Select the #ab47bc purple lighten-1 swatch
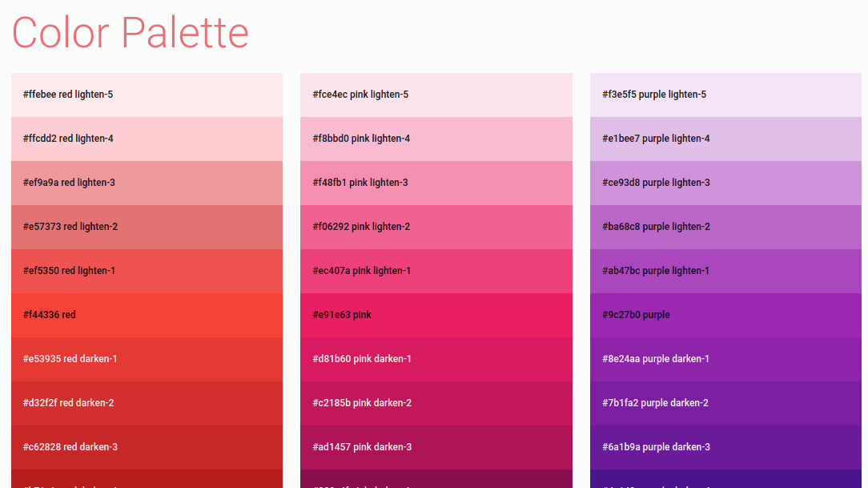 tap(725, 271)
